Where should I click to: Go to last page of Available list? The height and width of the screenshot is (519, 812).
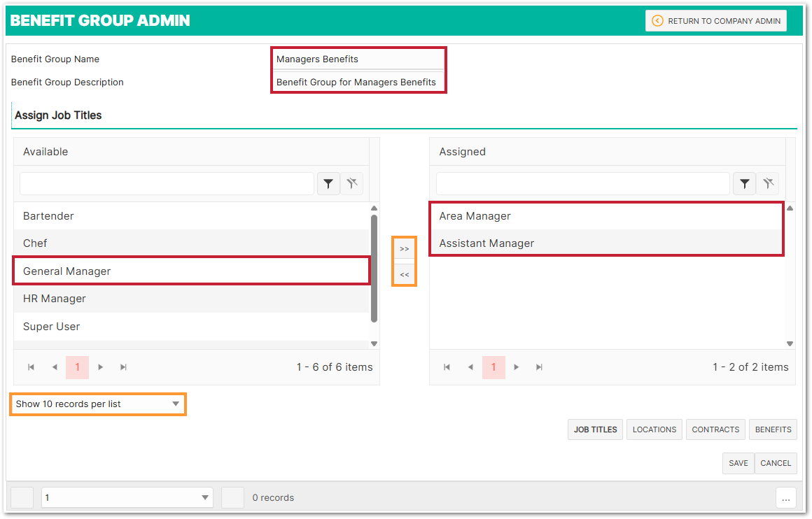click(x=124, y=367)
